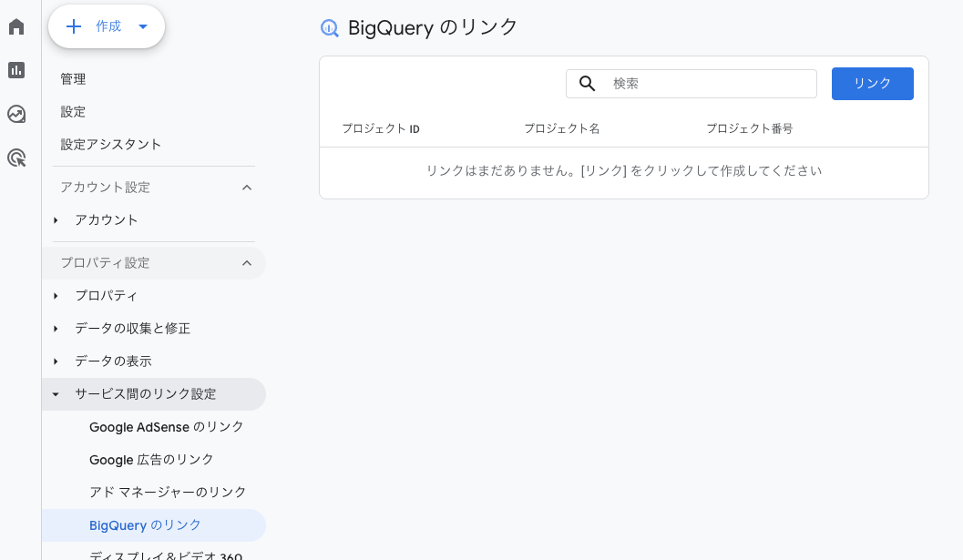Image resolution: width=963 pixels, height=560 pixels.
Task: Click the プロパティ設定 section label
Action: coord(105,263)
